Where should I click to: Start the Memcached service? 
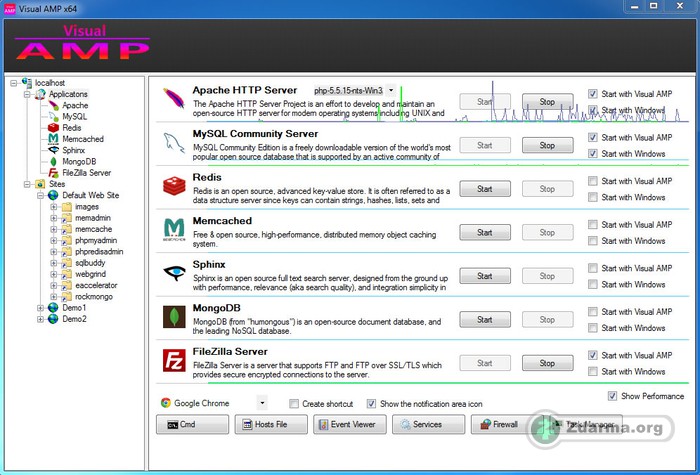click(x=485, y=232)
